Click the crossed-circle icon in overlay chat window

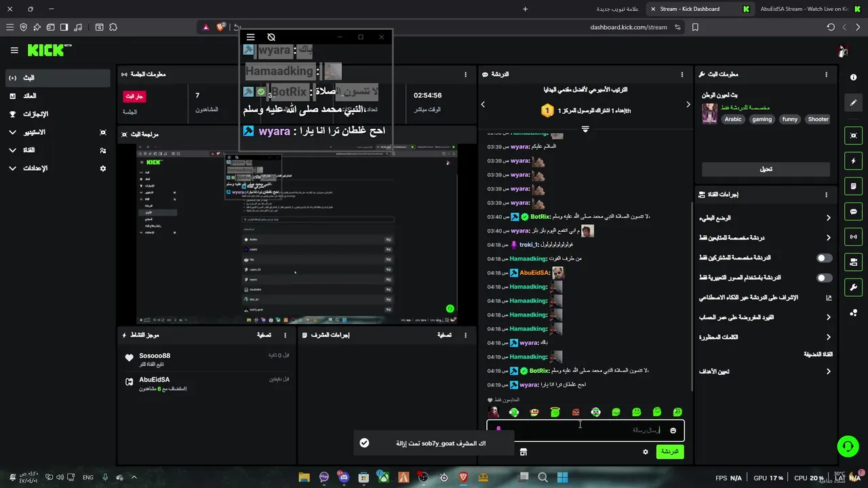[271, 37]
